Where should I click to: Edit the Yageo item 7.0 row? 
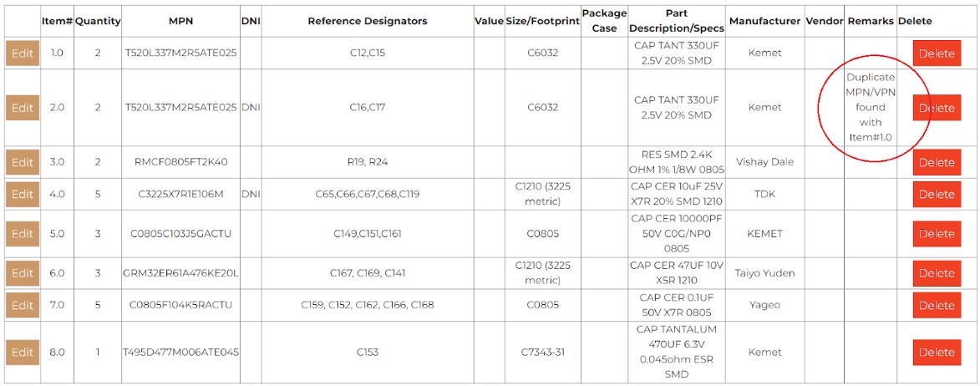click(x=22, y=305)
